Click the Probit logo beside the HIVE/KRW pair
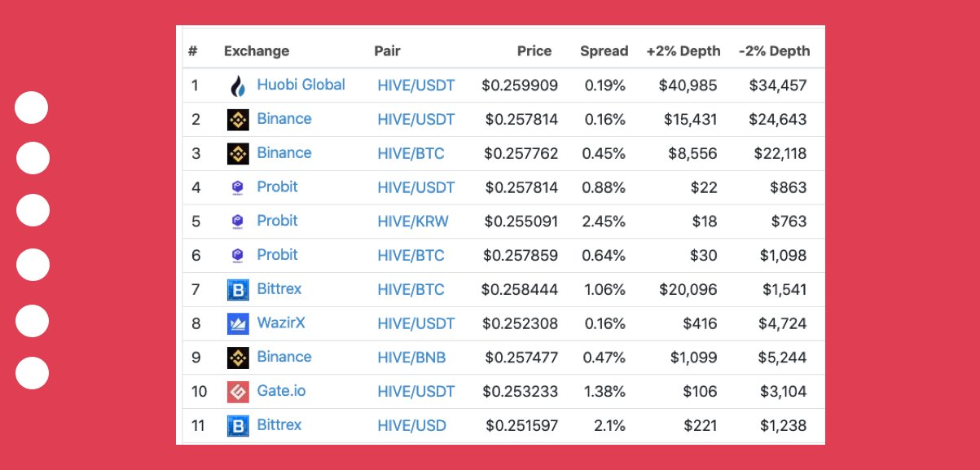The width and height of the screenshot is (980, 470). tap(238, 222)
